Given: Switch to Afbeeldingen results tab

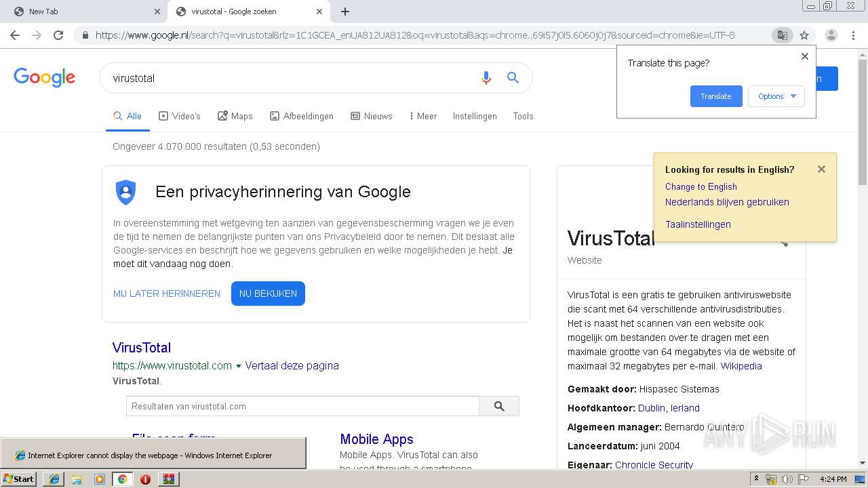Looking at the screenshot, I should [x=302, y=116].
